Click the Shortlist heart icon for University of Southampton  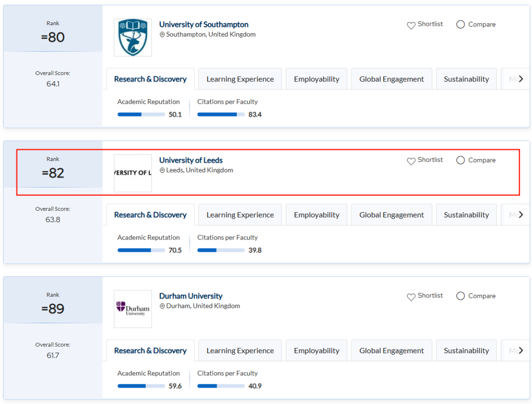pos(411,26)
